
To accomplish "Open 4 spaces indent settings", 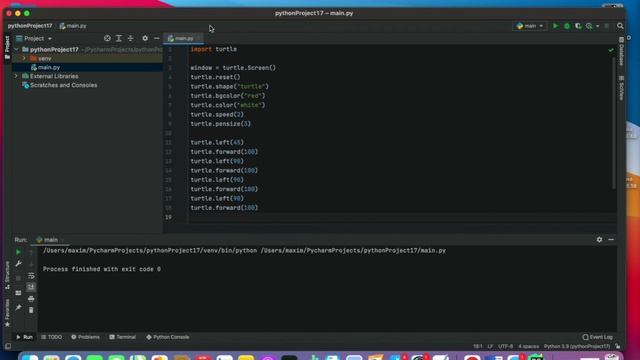I will point(529,346).
